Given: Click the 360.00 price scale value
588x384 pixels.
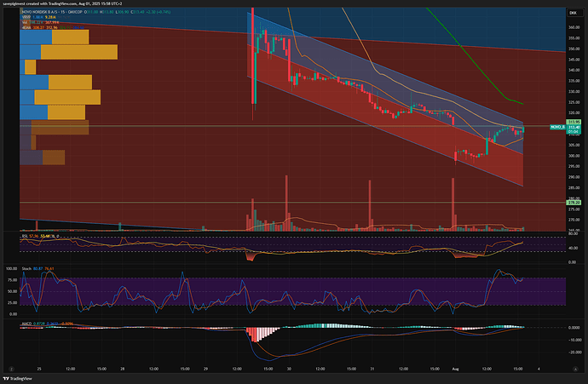Looking at the screenshot, I should pos(574,27).
